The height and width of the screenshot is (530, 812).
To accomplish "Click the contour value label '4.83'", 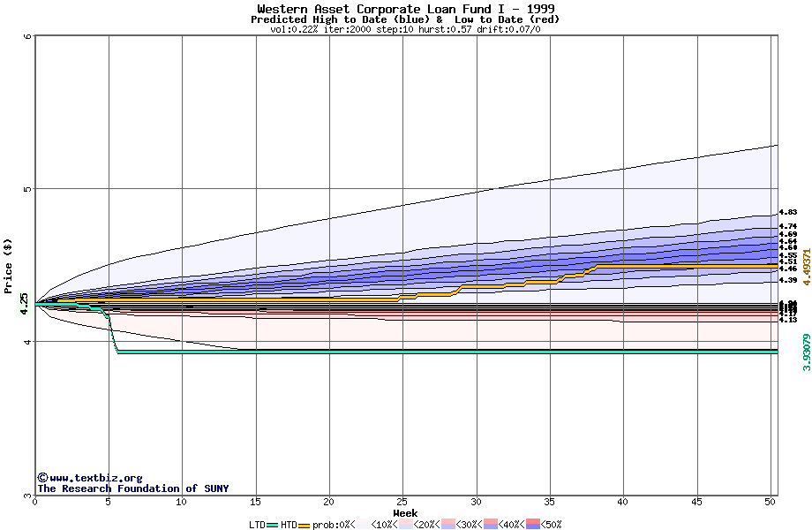I will tap(788, 212).
